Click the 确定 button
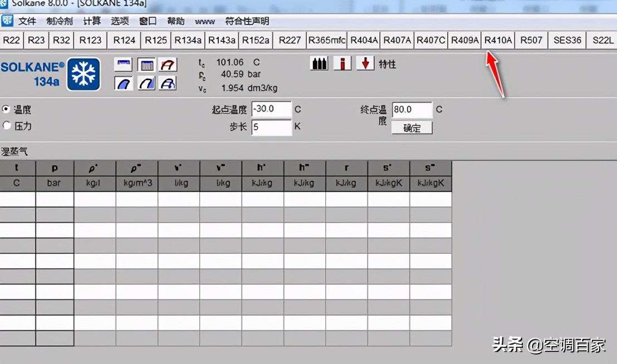Image resolution: width=617 pixels, height=364 pixels. (x=412, y=128)
